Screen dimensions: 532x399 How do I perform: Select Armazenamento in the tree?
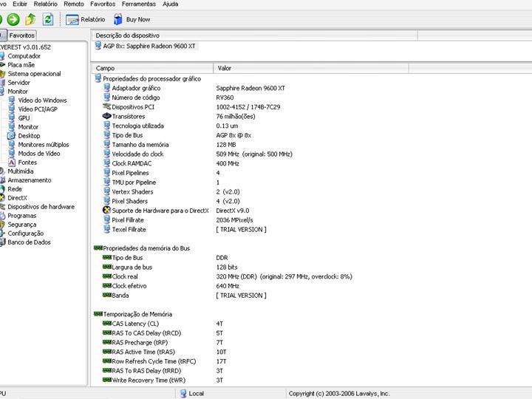pyautogui.click(x=29, y=180)
